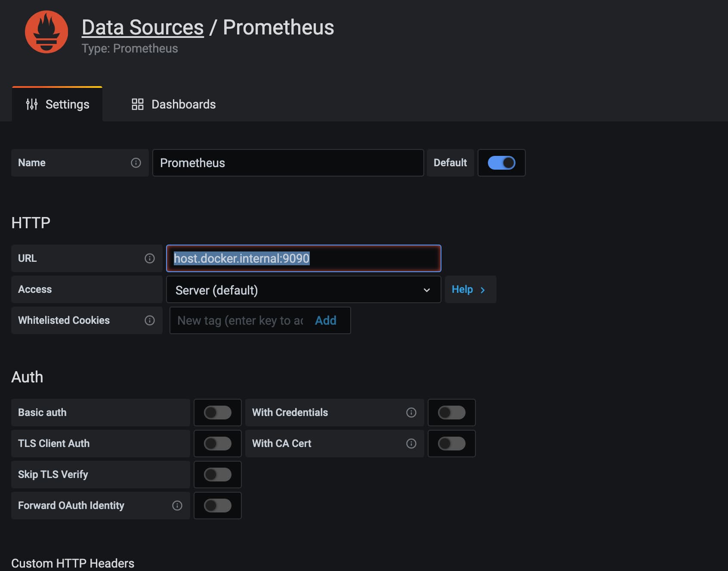
Task: Click the Settings tab sliders icon
Action: [32, 104]
